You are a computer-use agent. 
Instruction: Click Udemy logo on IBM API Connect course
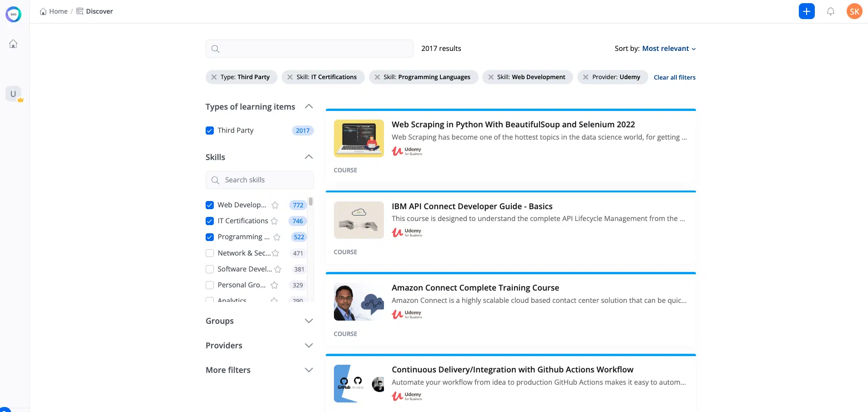(x=407, y=233)
